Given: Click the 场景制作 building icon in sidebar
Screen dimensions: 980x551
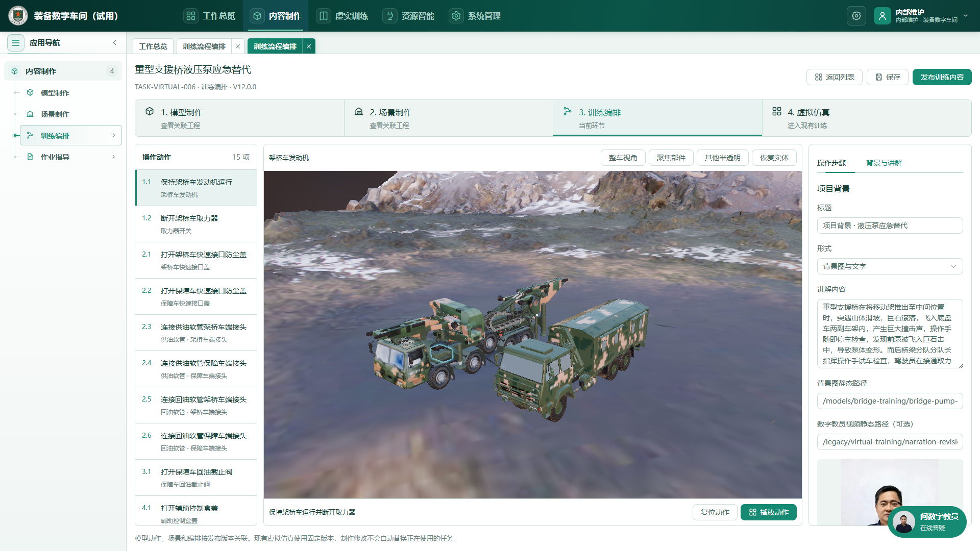Looking at the screenshot, I should point(30,114).
